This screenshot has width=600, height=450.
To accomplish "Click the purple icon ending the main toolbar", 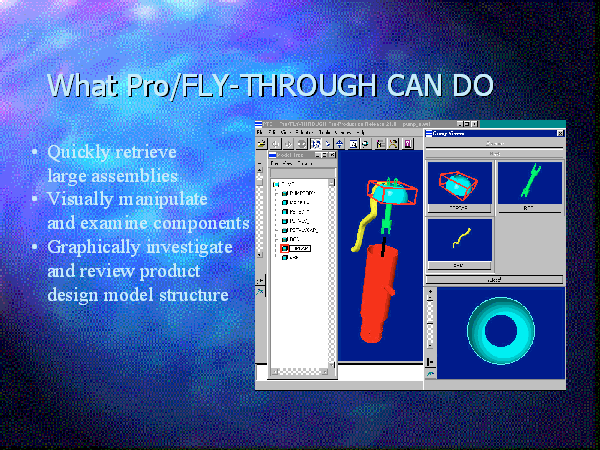I will 408,143.
